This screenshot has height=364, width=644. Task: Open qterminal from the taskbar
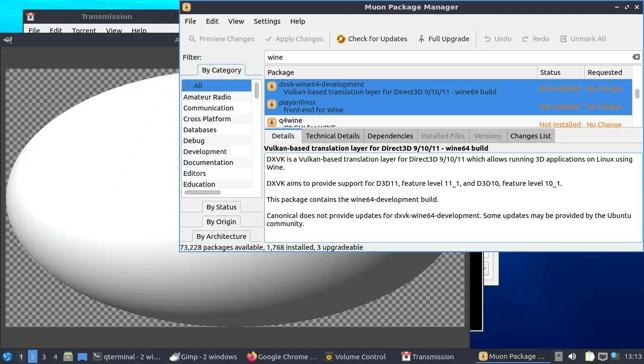126,356
